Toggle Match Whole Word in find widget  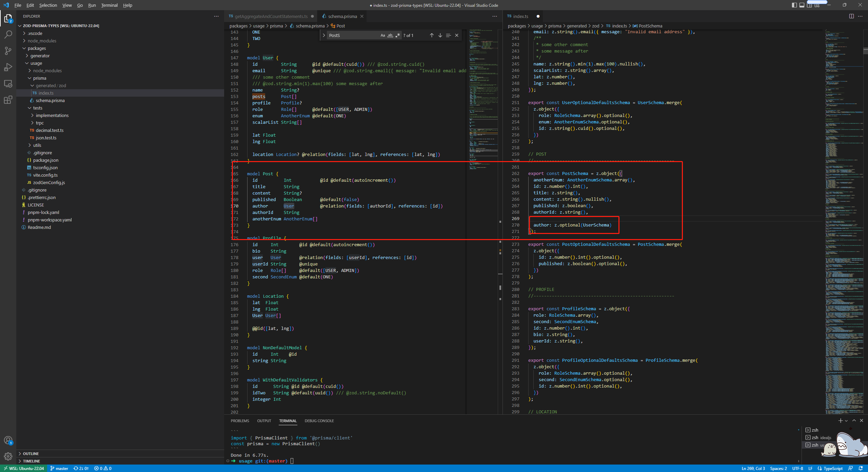coord(390,35)
